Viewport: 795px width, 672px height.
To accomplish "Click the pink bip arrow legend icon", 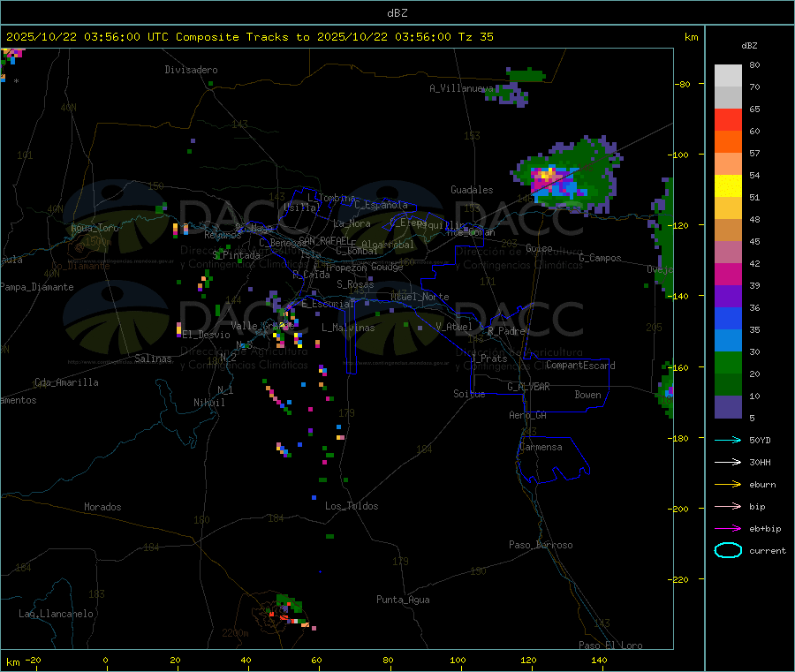I will point(728,506).
